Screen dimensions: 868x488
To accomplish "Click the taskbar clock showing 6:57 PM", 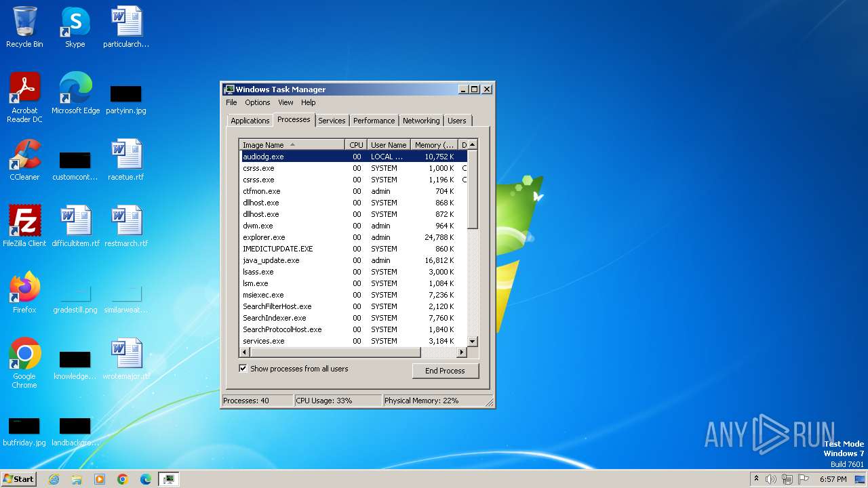I will click(x=833, y=479).
